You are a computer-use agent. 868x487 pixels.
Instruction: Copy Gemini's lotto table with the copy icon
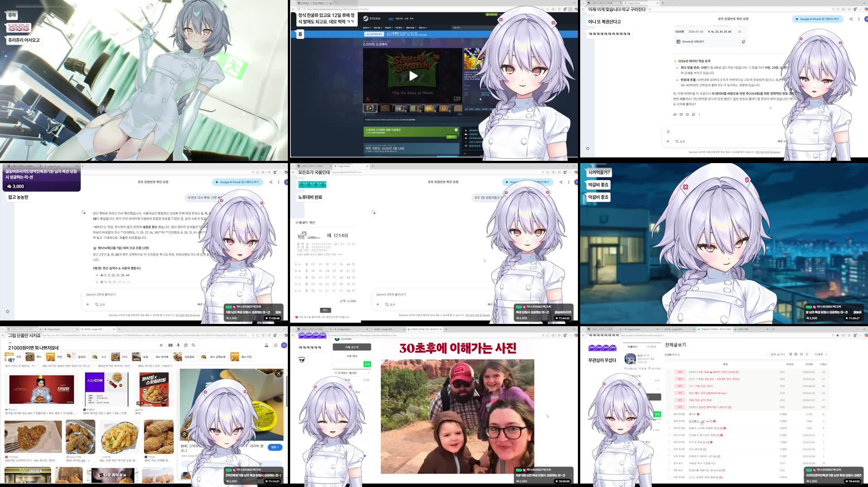pyautogui.click(x=744, y=42)
